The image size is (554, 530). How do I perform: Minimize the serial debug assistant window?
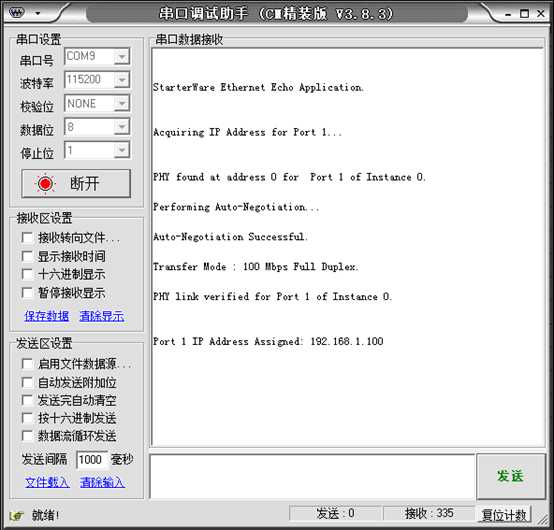click(x=508, y=14)
